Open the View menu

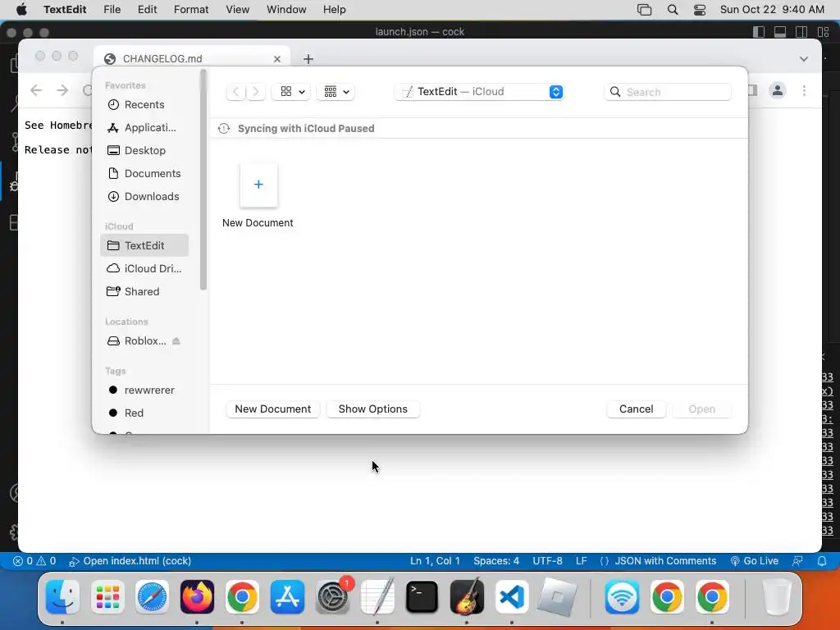[237, 9]
